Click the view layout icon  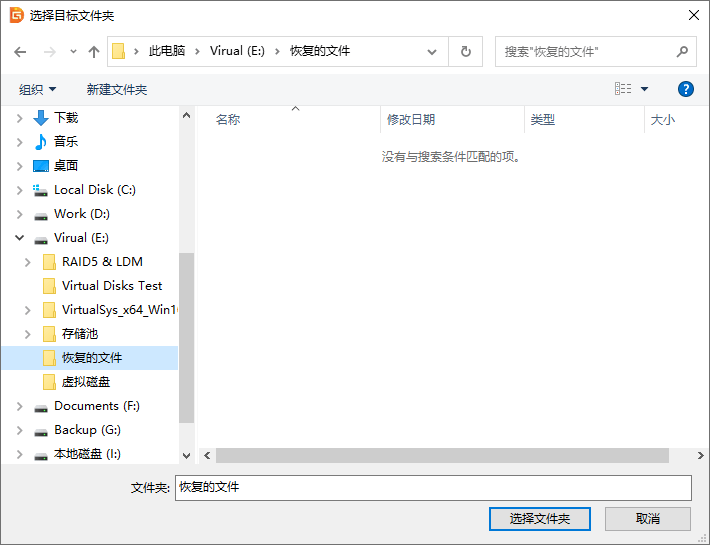(x=623, y=89)
